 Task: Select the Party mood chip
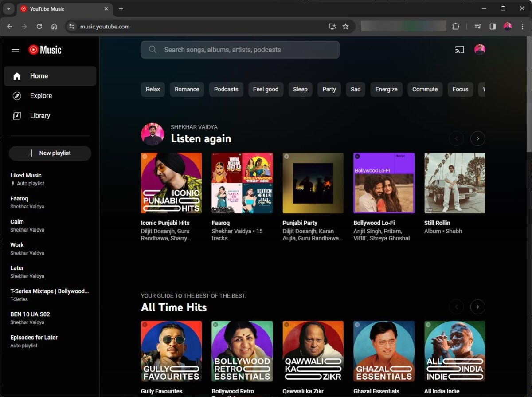pyautogui.click(x=329, y=89)
